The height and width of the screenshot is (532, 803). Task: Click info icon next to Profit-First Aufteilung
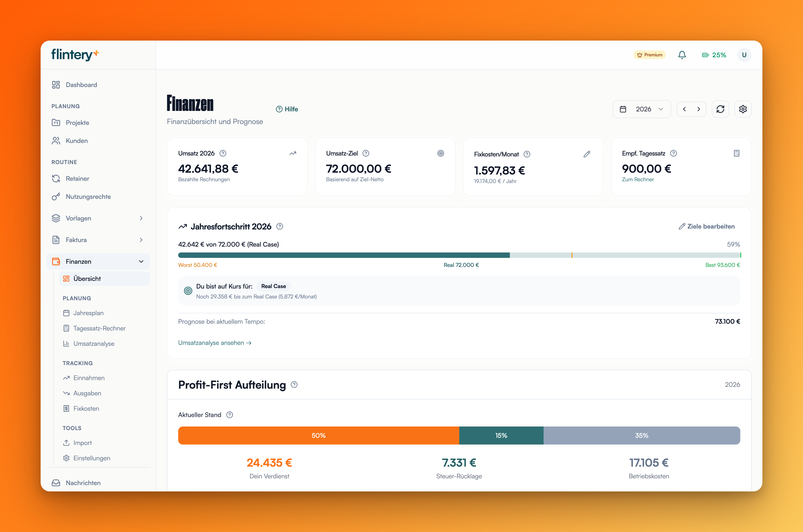(x=294, y=385)
